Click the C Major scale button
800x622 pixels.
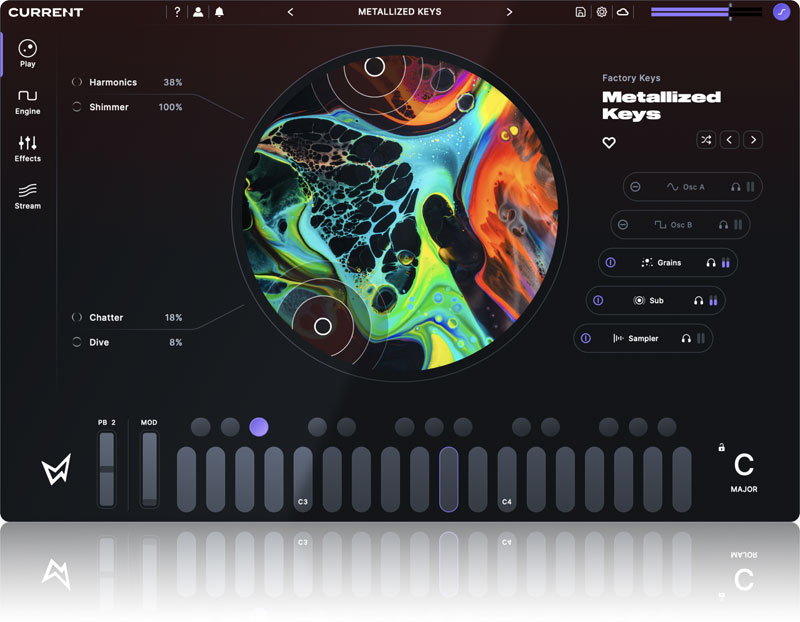743,471
